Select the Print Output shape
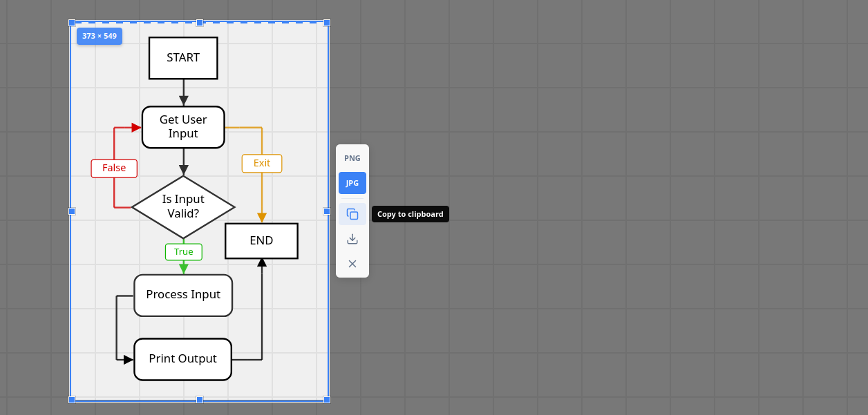Screen dimensions: 868x415 coord(182,359)
